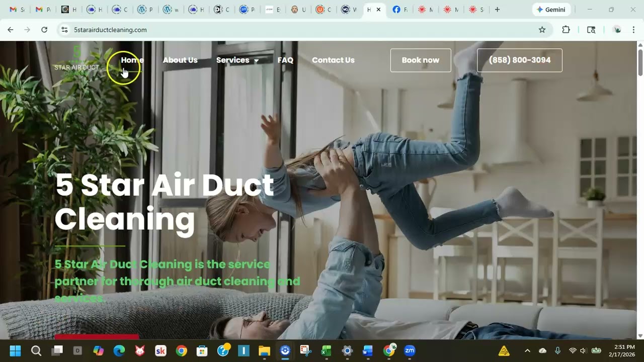Open a new tab with the plus button
644x362 pixels.
point(497,10)
